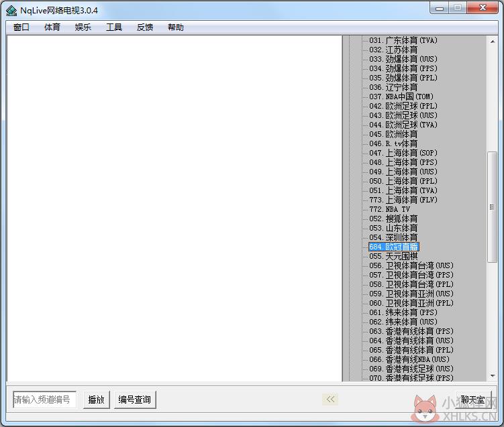
Task: Open the 窗口 menu
Action: tap(21, 27)
